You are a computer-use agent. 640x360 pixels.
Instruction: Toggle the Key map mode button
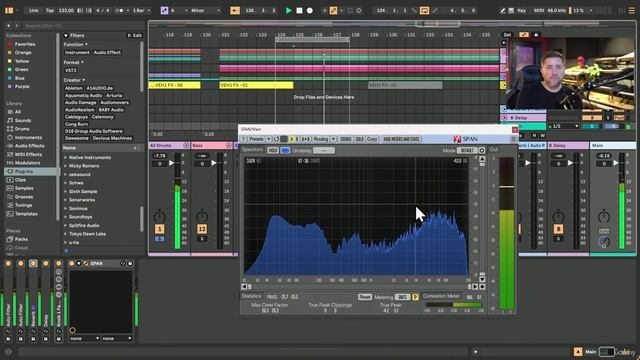521,11
